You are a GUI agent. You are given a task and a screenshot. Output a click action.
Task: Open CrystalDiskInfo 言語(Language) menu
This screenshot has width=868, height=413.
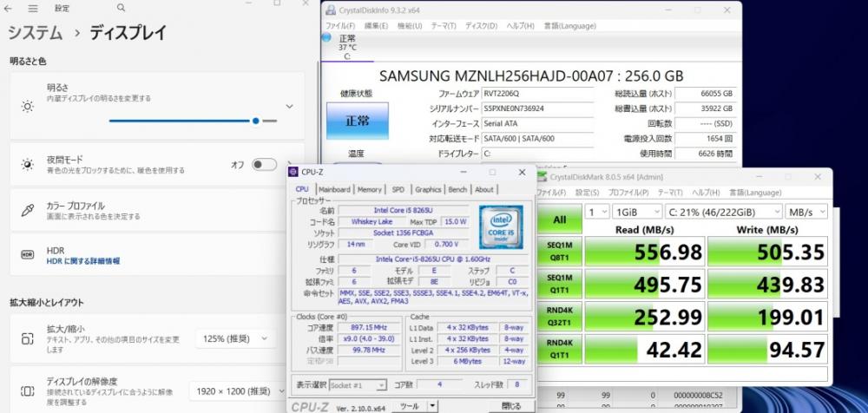pyautogui.click(x=570, y=26)
